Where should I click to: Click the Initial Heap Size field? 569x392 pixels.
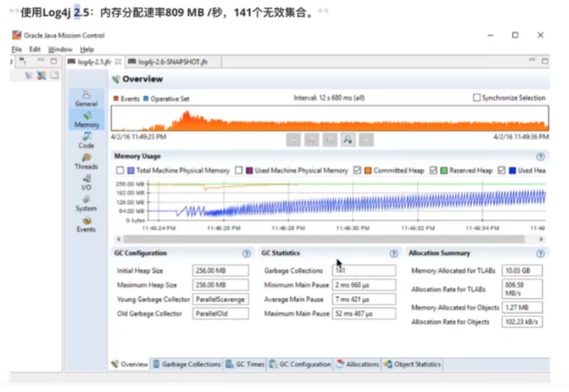pyautogui.click(x=221, y=270)
